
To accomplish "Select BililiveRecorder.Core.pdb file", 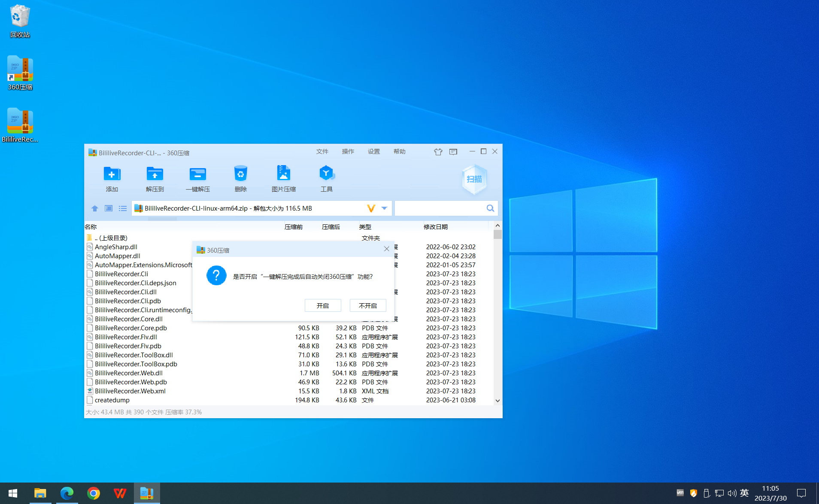I will [x=288, y=328].
